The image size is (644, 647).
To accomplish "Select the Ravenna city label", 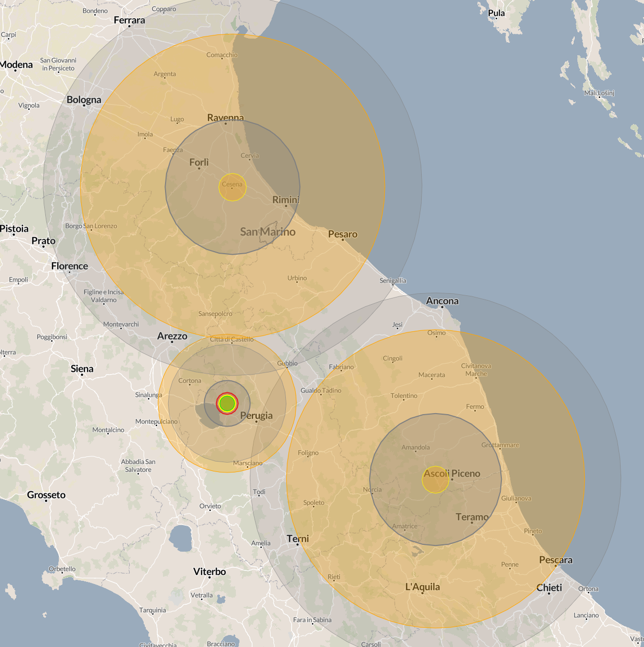I will (x=225, y=118).
